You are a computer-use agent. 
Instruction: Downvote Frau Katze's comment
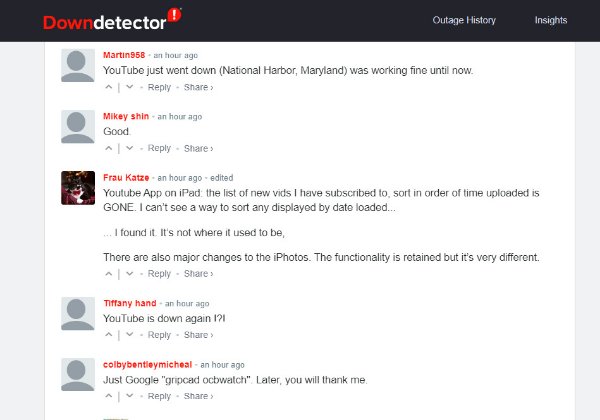(x=129, y=274)
